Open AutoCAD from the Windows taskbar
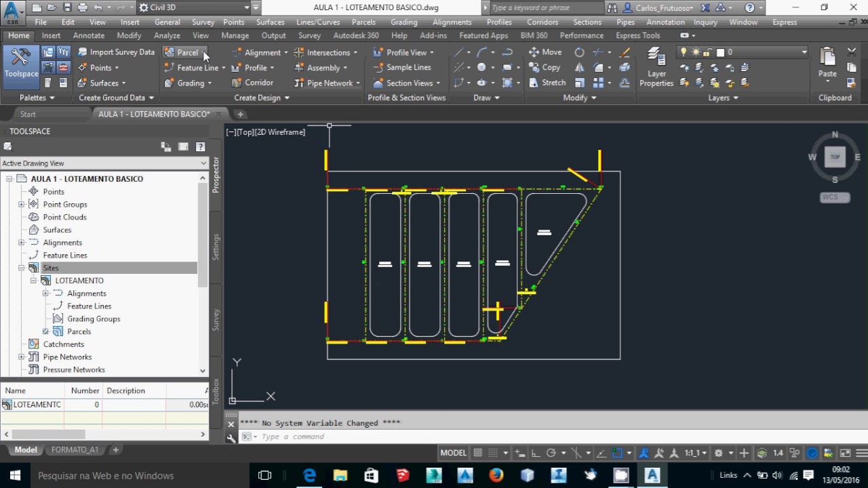The image size is (868, 488). coord(652,475)
